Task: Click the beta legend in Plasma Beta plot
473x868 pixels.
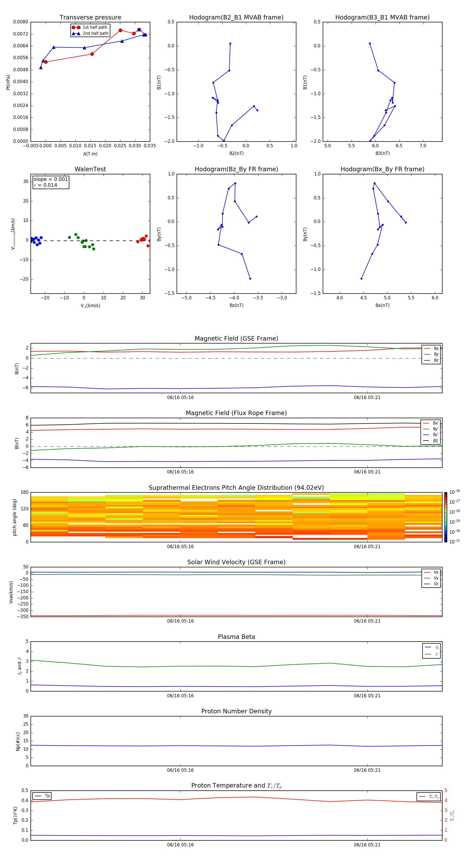Action: point(431,651)
